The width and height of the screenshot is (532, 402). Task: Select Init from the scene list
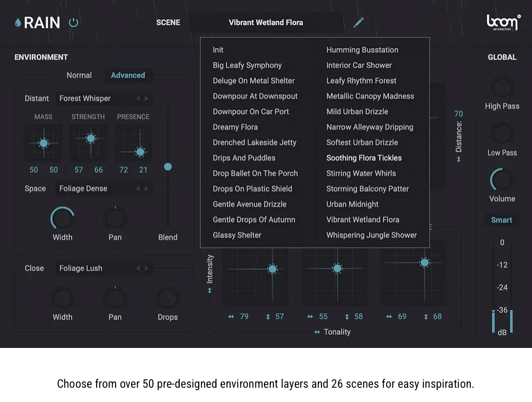pos(218,50)
